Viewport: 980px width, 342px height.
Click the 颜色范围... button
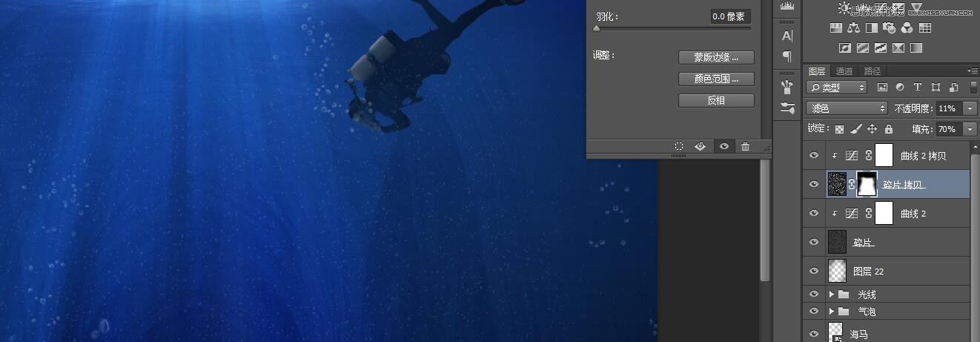(x=716, y=79)
